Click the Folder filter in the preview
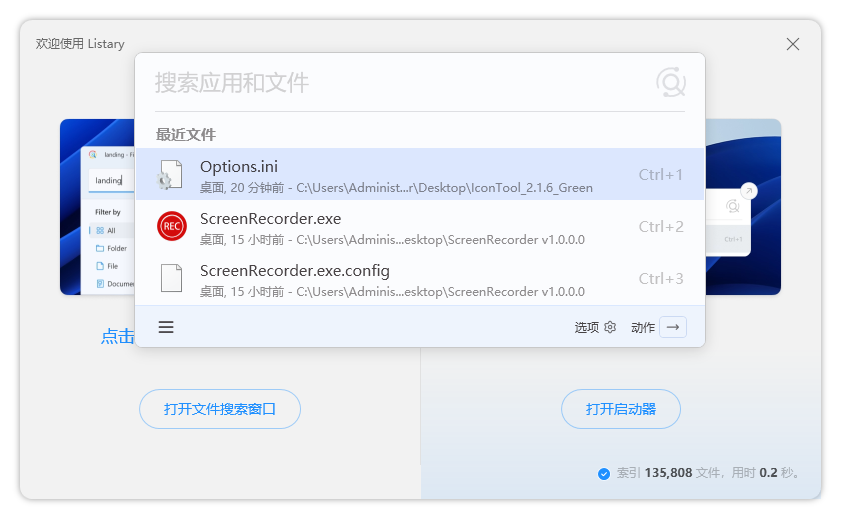 112,248
